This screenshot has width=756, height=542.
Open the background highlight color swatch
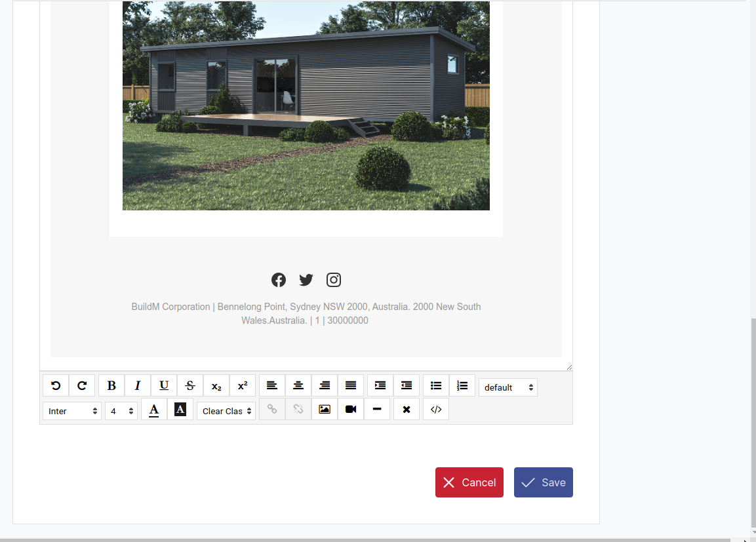tap(180, 410)
